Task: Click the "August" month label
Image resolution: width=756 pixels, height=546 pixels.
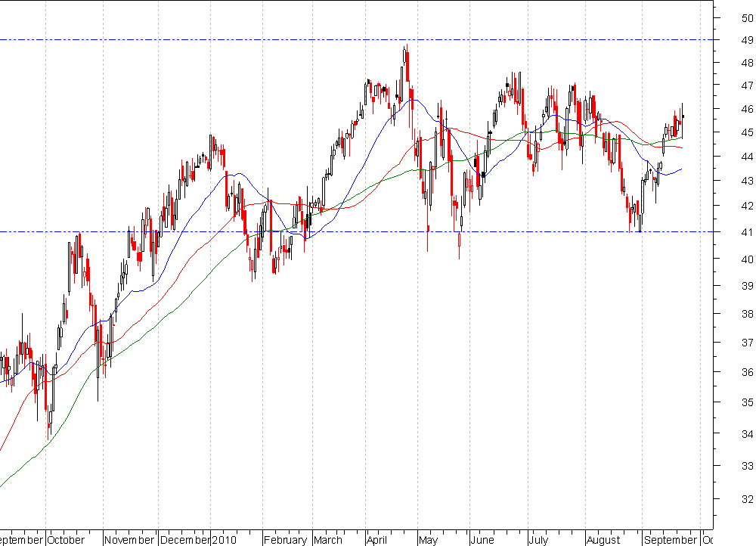Action: (603, 540)
